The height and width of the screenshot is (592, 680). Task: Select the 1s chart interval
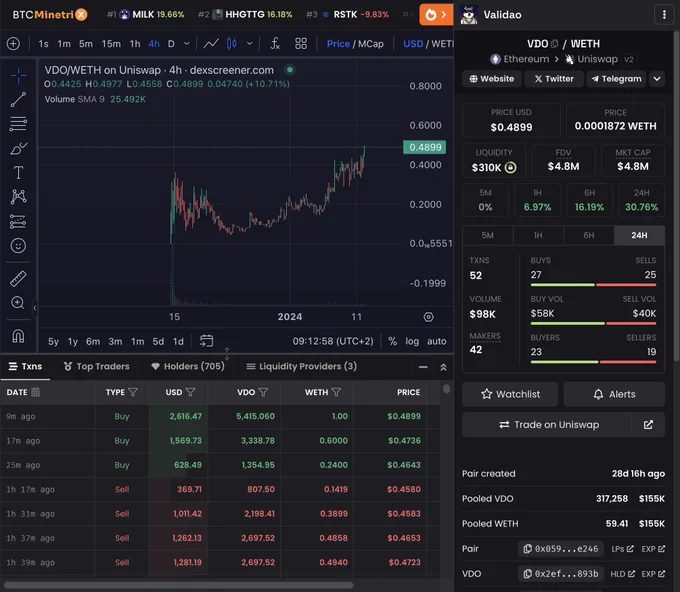point(43,44)
